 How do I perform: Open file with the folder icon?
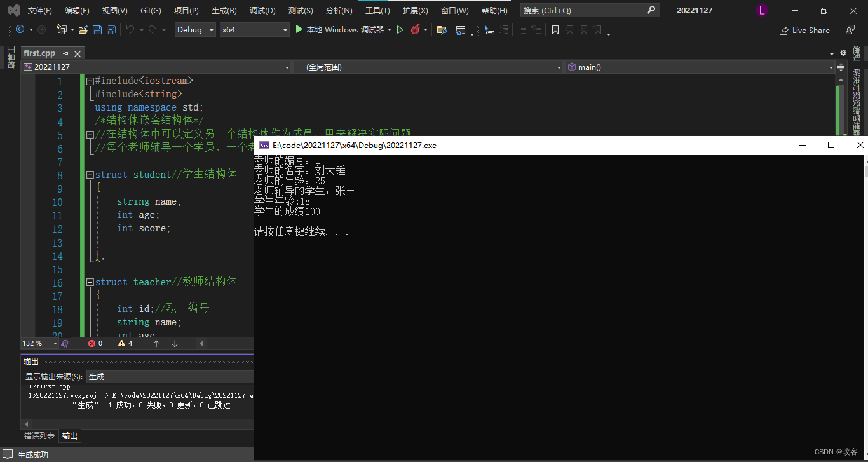83,29
